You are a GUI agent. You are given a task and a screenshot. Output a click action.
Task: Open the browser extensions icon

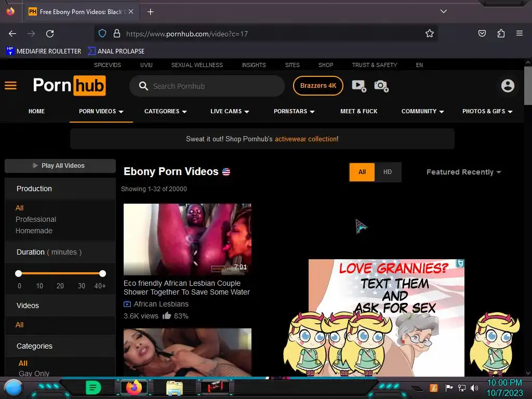coord(501,33)
